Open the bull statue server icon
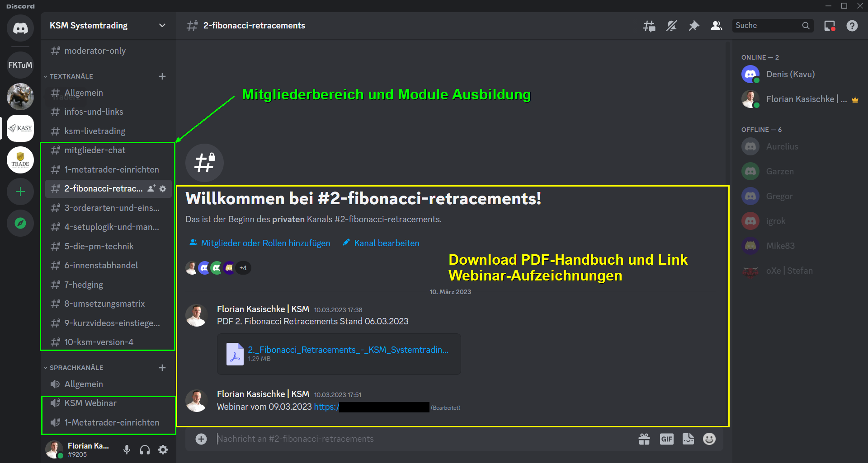The height and width of the screenshot is (463, 868). point(20,97)
